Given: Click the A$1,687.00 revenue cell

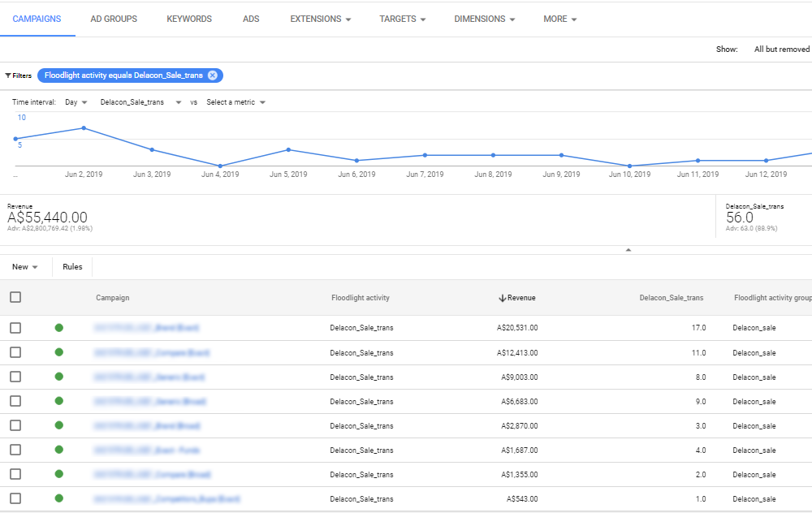Looking at the screenshot, I should click(520, 450).
